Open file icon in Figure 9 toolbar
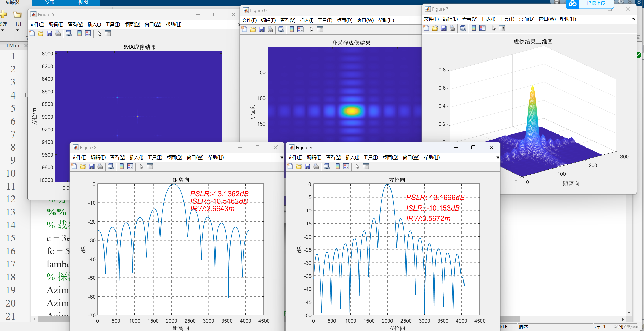 (299, 166)
